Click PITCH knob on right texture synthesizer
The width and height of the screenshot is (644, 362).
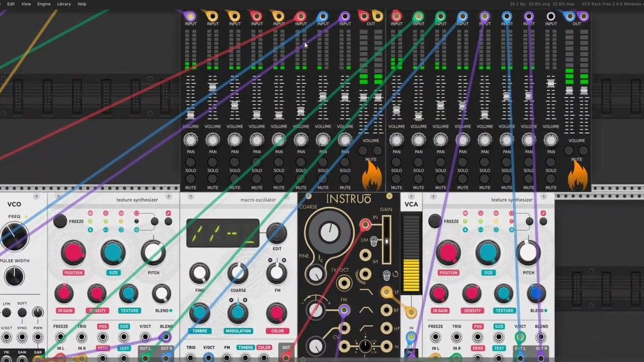point(528,252)
